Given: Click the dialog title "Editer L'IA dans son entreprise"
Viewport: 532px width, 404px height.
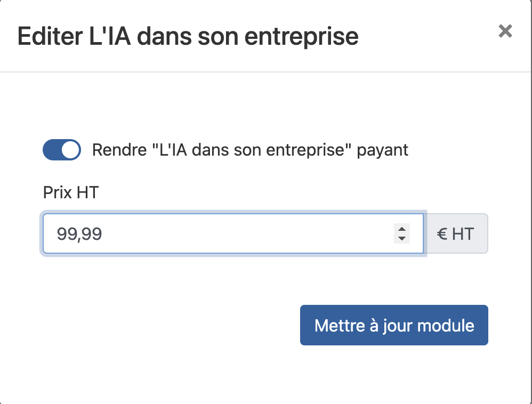Looking at the screenshot, I should tap(189, 36).
